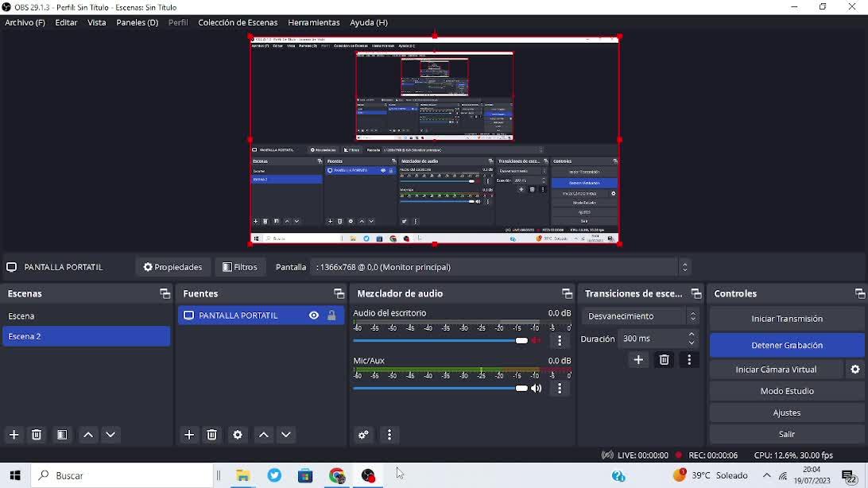Open source properties gear in Fuentes panel
The width and height of the screenshot is (868, 488).
click(x=238, y=435)
